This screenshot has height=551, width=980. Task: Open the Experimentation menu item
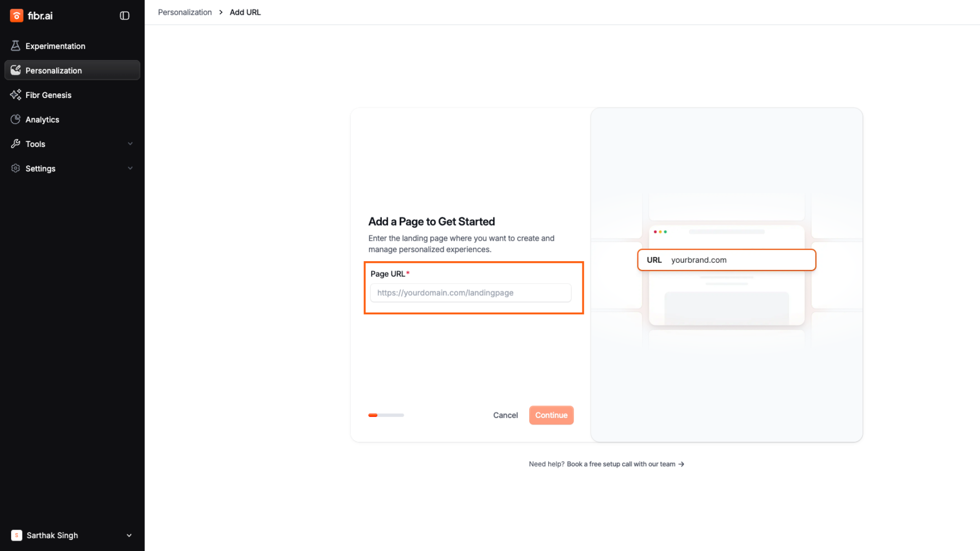(x=55, y=46)
